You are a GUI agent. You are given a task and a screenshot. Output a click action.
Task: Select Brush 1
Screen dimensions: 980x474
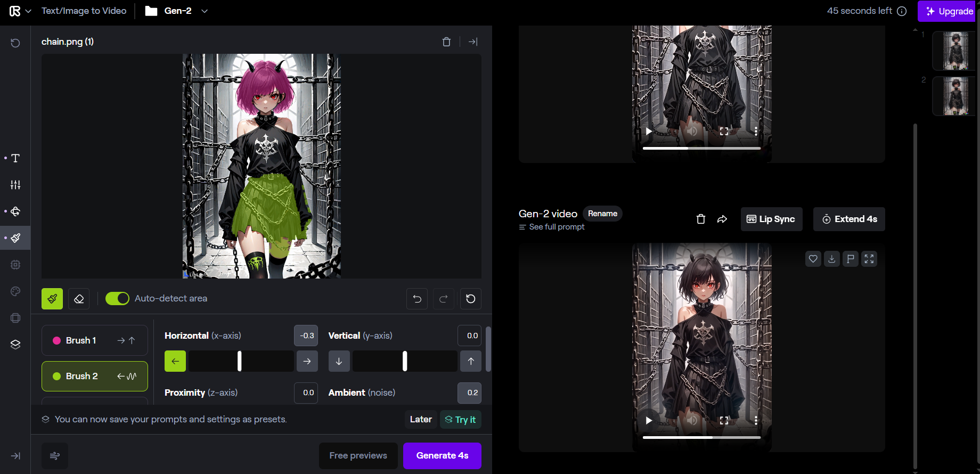94,340
